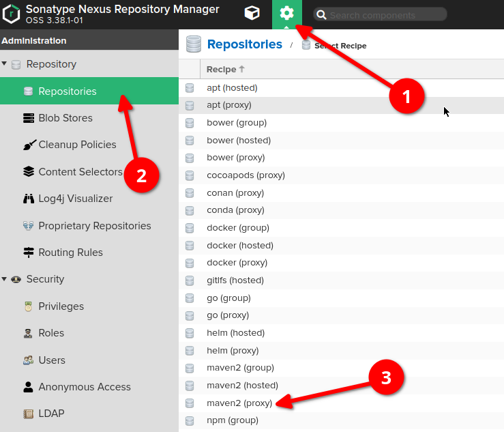The width and height of the screenshot is (504, 432).
Task: Open the Browse cube icon in header
Action: pos(252,14)
